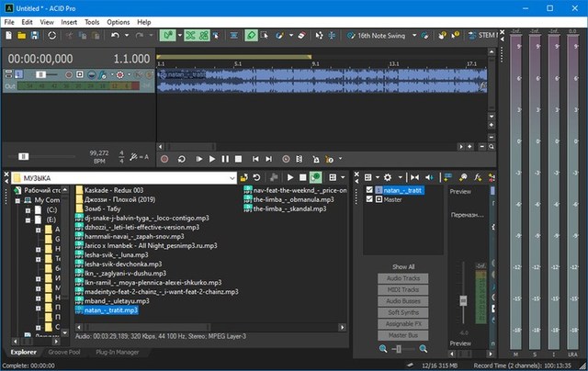Viewport: 588px width, 371px height.
Task: Click the zoom out magnifier in mixer
Action: pyautogui.click(x=382, y=349)
